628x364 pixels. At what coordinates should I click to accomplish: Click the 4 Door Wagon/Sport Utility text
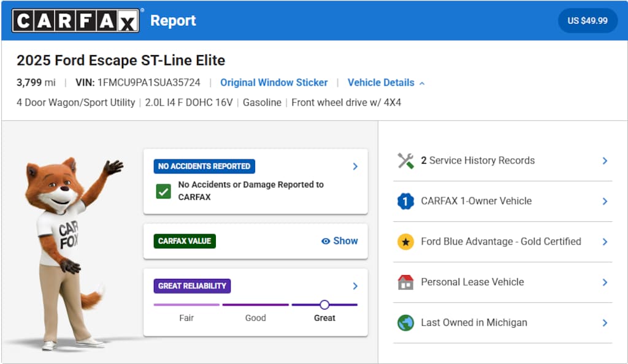tap(75, 102)
